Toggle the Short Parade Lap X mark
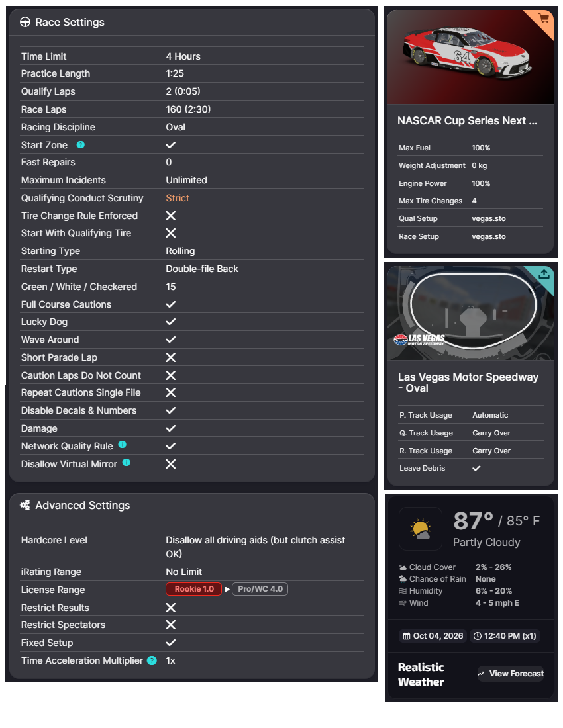Viewport: 563px width, 728px height. click(x=171, y=357)
